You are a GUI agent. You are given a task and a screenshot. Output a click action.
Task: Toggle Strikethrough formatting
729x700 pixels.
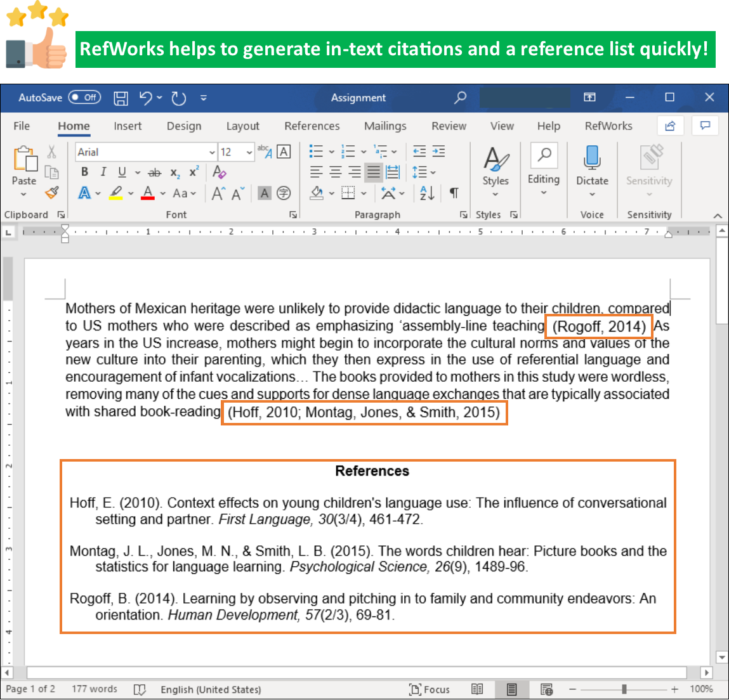pyautogui.click(x=154, y=173)
